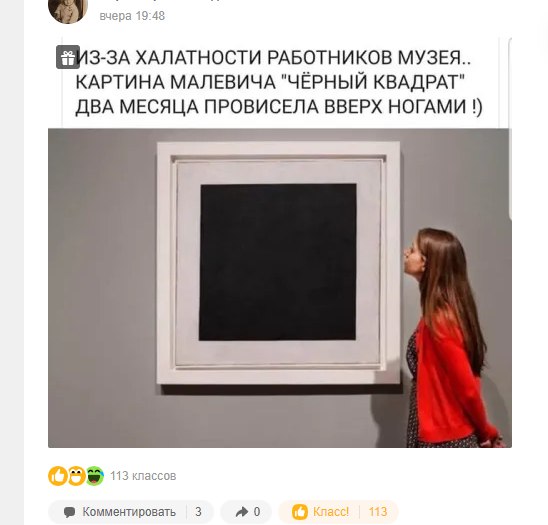
Task: Click the 113 count on Класс! button
Action: click(x=378, y=512)
